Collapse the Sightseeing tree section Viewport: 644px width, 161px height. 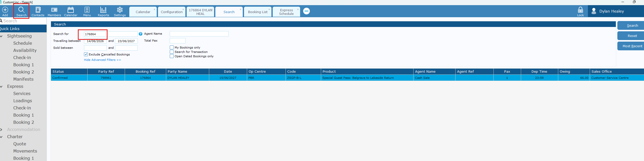pos(1,36)
